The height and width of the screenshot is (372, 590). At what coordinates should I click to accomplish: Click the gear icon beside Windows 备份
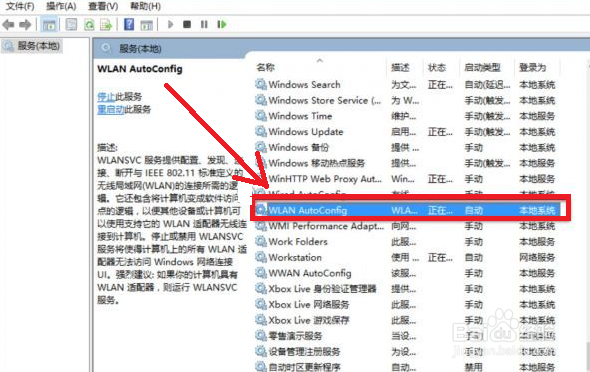(x=261, y=147)
